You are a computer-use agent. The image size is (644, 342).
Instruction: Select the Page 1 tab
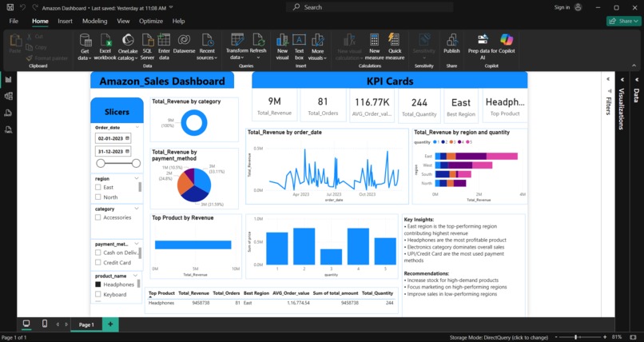(x=86, y=324)
